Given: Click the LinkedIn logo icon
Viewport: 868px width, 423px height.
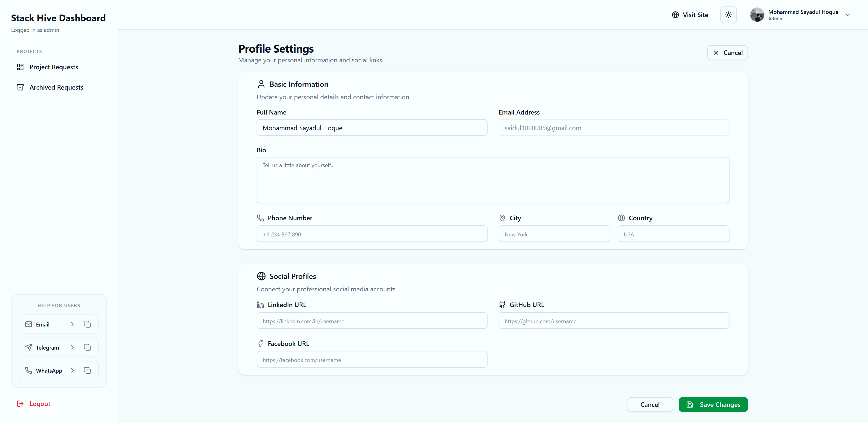Looking at the screenshot, I should pyautogui.click(x=260, y=305).
